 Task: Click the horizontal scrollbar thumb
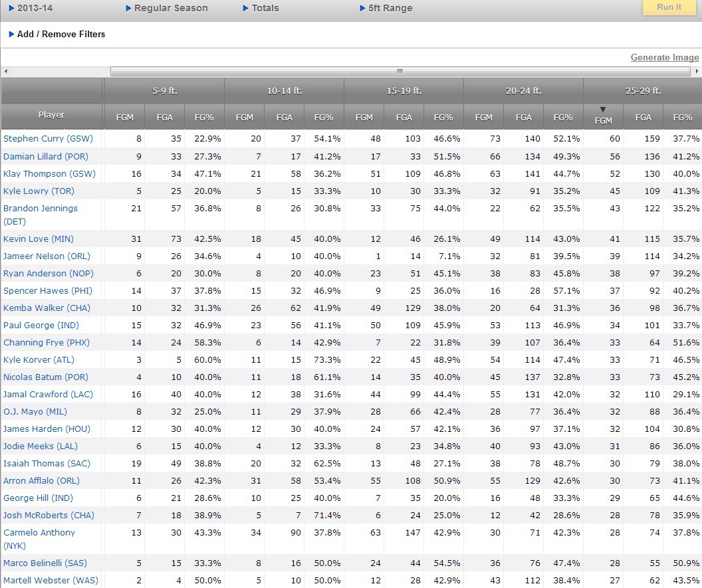click(400, 71)
